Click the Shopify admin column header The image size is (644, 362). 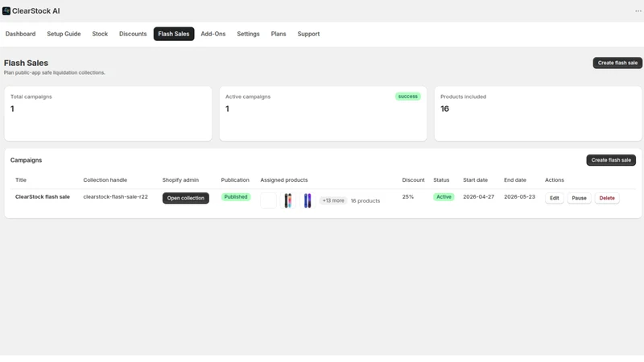180,180
